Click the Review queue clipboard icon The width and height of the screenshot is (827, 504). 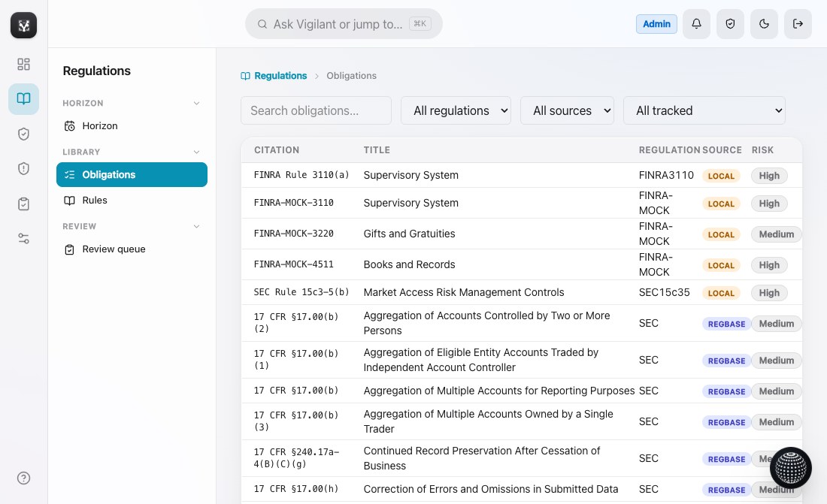(x=70, y=249)
